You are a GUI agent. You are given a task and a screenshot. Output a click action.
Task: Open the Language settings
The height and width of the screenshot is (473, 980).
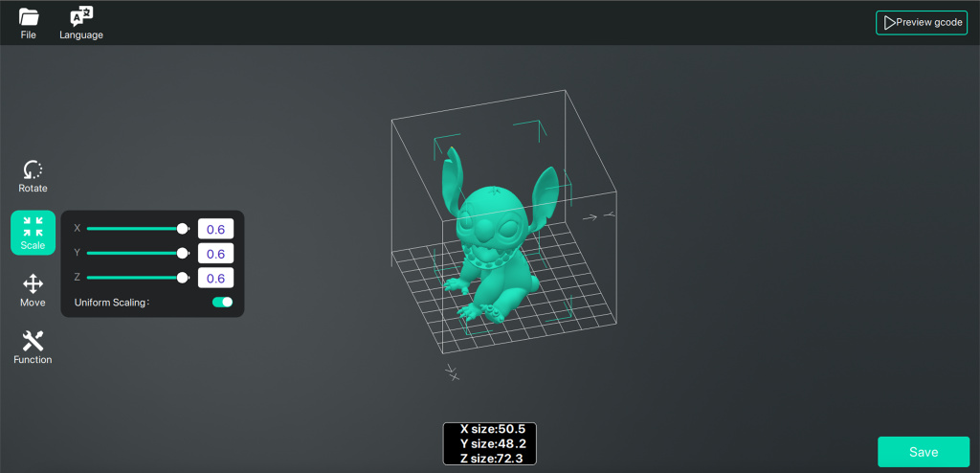81,24
